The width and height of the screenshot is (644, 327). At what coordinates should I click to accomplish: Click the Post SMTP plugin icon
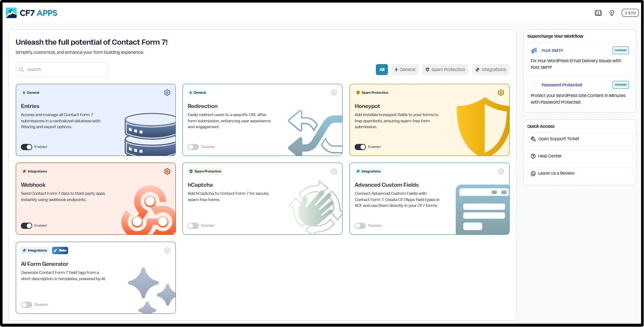pos(534,51)
